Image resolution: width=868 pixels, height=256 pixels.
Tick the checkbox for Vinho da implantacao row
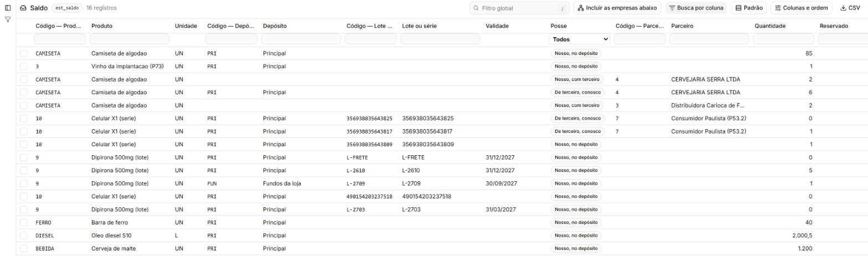(24, 66)
